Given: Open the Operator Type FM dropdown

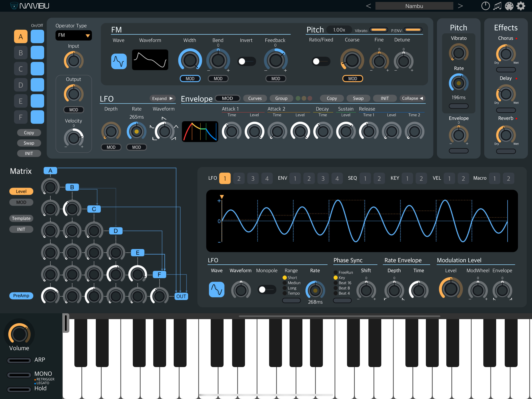Looking at the screenshot, I should pyautogui.click(x=73, y=35).
